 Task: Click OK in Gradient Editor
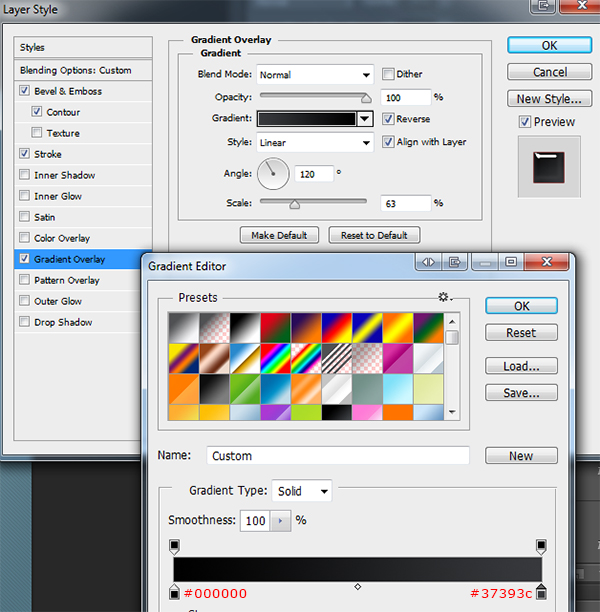click(x=522, y=306)
